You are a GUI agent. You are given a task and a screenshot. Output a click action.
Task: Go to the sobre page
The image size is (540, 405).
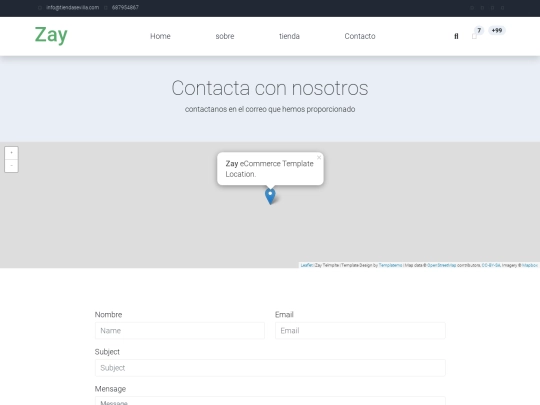(x=225, y=36)
